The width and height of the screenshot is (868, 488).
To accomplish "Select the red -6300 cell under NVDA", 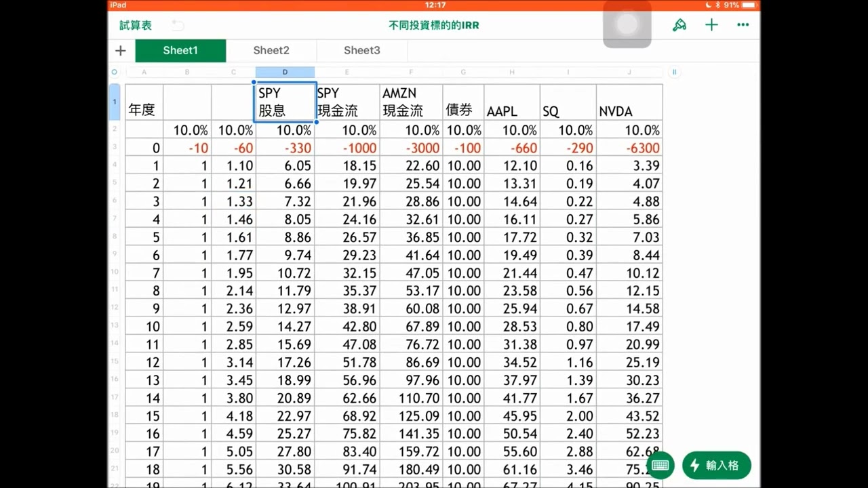I will 629,148.
